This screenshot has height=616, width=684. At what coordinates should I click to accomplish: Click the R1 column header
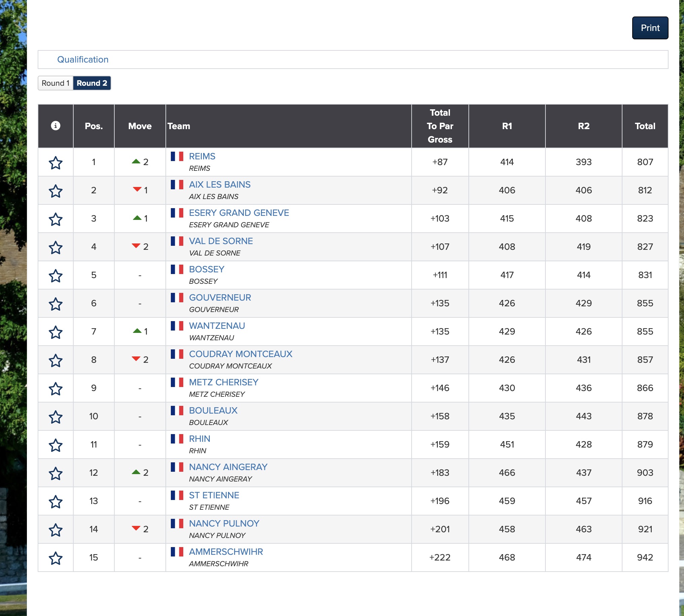[x=507, y=126]
